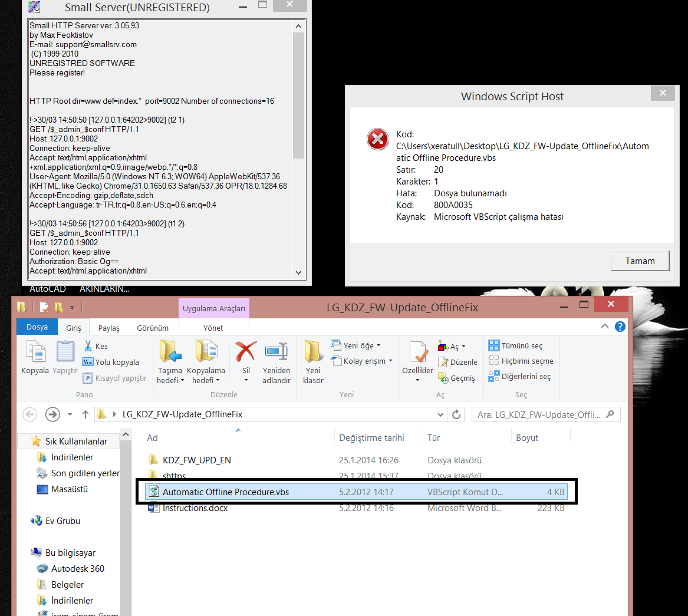Click Yolu kopyala in ribbon

(111, 362)
